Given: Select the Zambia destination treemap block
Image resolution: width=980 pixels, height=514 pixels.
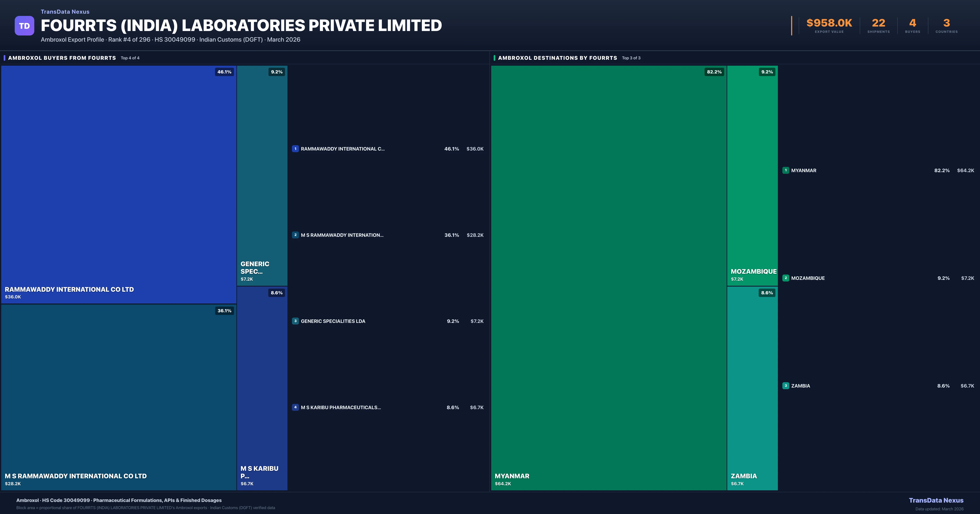Looking at the screenshot, I should point(752,388).
